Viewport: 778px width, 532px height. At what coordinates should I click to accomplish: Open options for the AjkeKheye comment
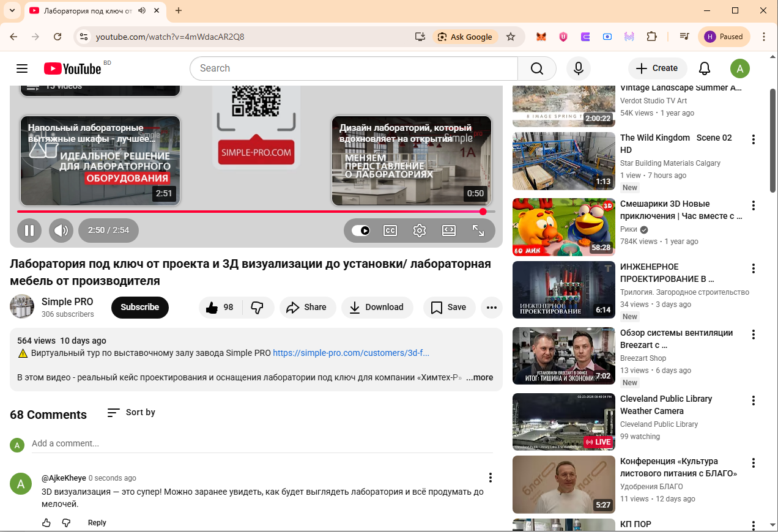tap(491, 478)
